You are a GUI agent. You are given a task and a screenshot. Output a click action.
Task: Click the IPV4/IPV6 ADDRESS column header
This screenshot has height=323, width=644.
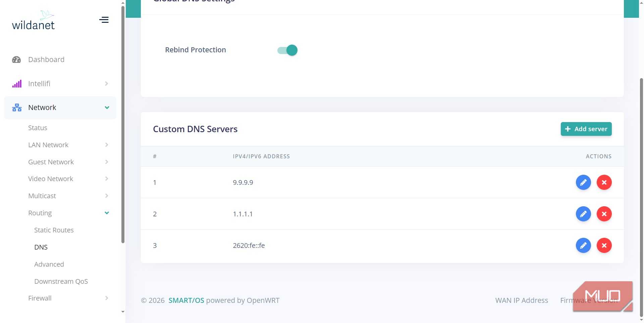(261, 156)
